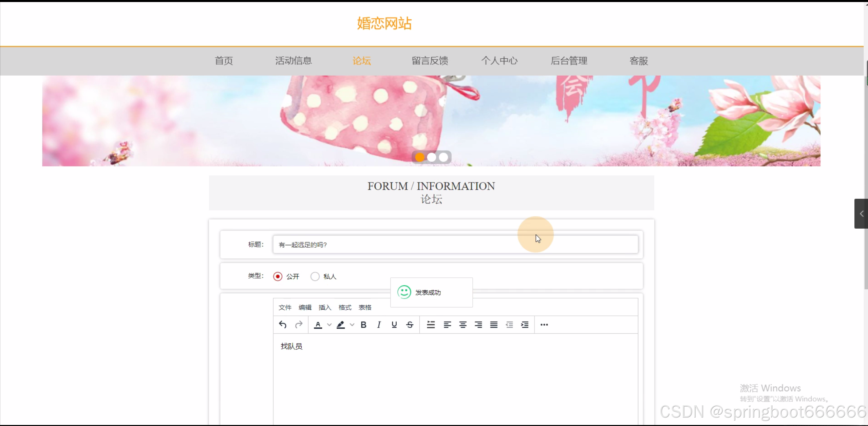
Task: Toggle italic formatting in the editor
Action: tap(379, 325)
